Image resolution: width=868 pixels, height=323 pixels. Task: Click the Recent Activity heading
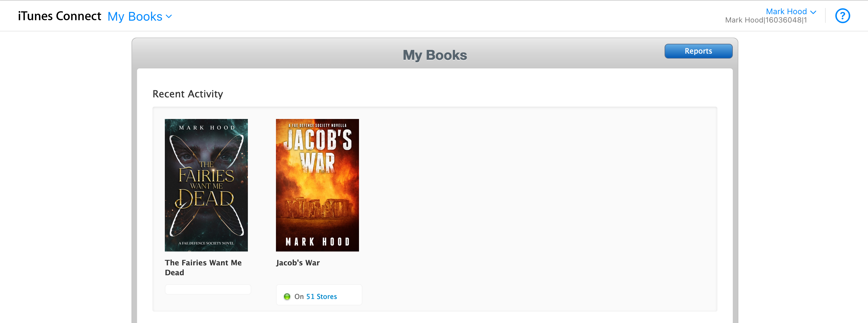tap(187, 94)
